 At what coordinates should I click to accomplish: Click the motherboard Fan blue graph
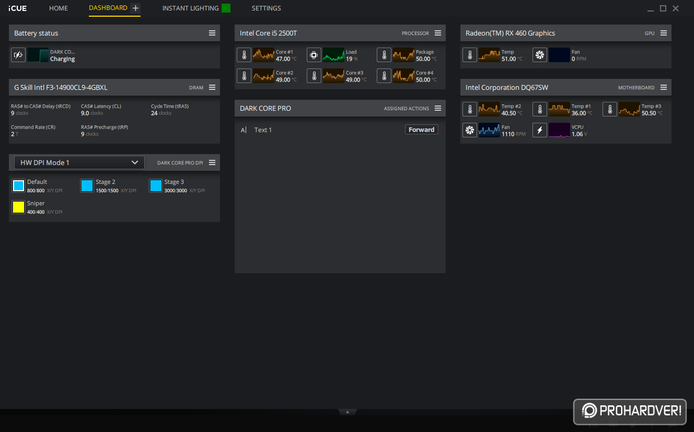[x=489, y=131]
